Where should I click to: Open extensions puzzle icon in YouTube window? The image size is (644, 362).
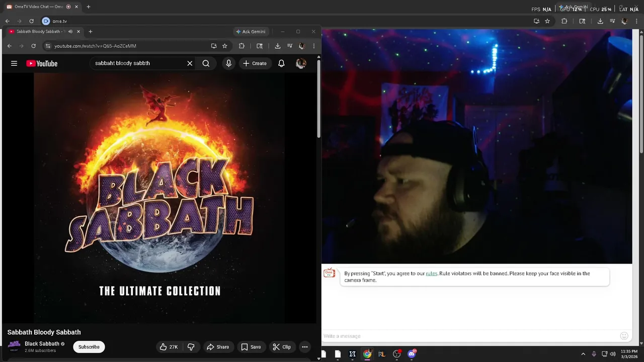[242, 46]
